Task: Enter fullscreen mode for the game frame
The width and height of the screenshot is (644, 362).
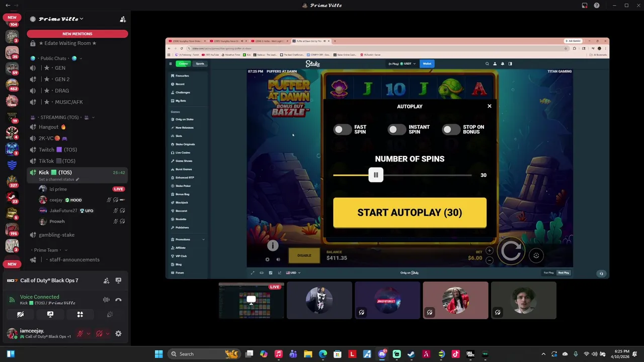Action: 253,273
